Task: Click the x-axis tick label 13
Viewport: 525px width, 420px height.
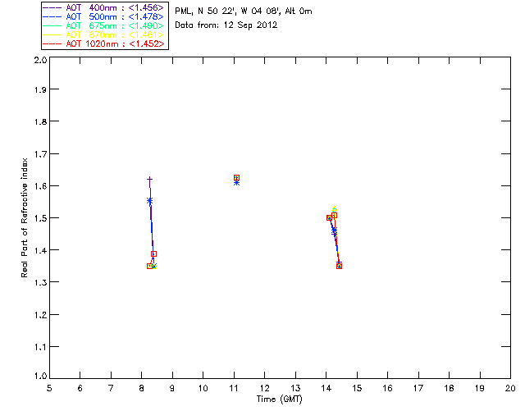Action: (x=295, y=388)
